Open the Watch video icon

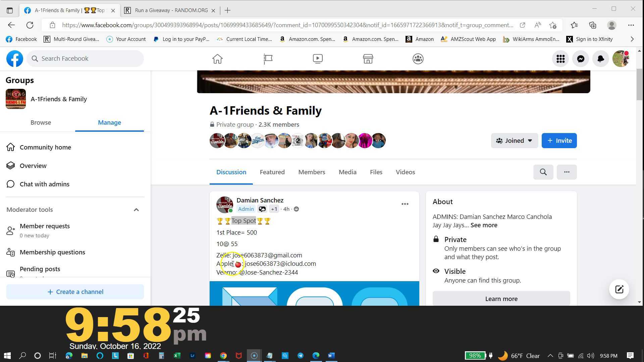click(318, 59)
